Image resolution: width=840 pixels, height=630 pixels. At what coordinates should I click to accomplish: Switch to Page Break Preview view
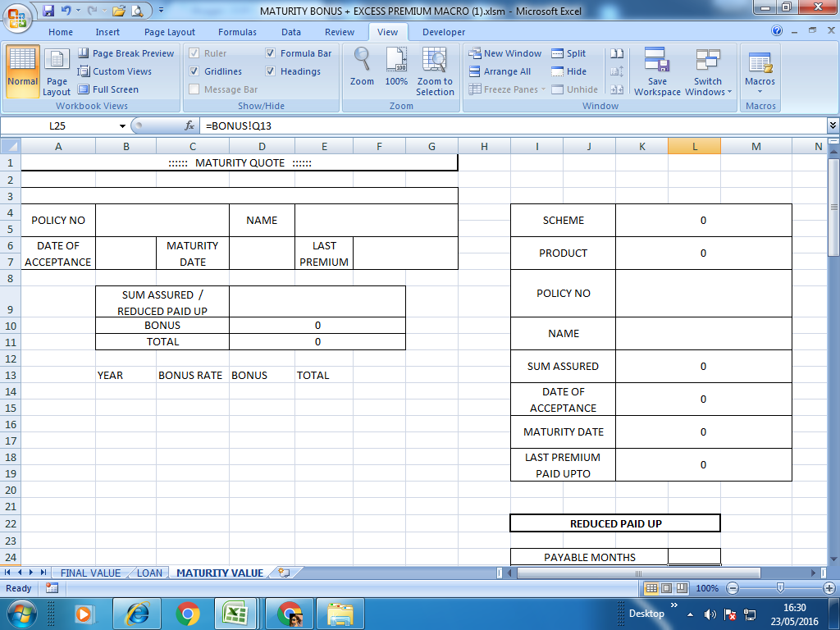pyautogui.click(x=126, y=52)
